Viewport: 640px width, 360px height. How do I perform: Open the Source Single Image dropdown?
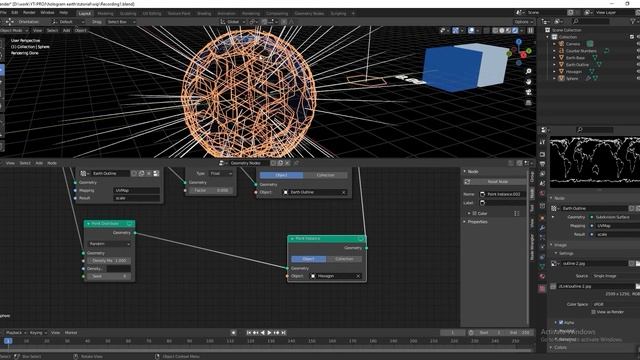pyautogui.click(x=615, y=276)
